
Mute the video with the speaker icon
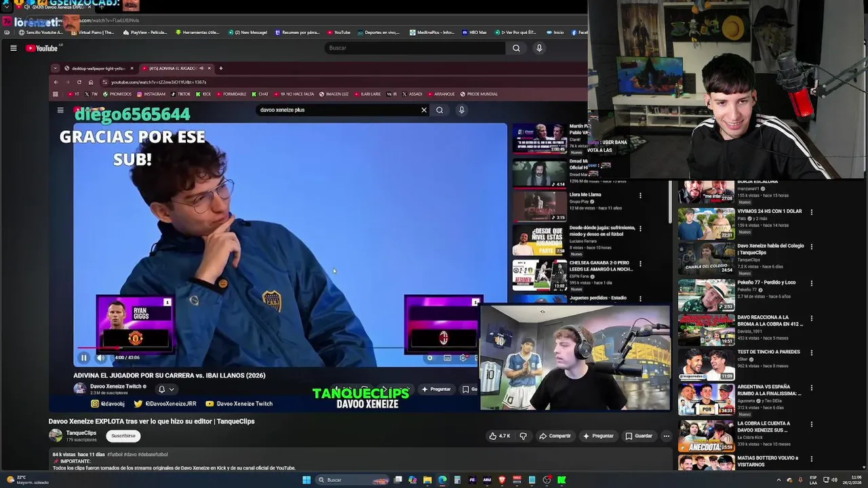(x=100, y=358)
